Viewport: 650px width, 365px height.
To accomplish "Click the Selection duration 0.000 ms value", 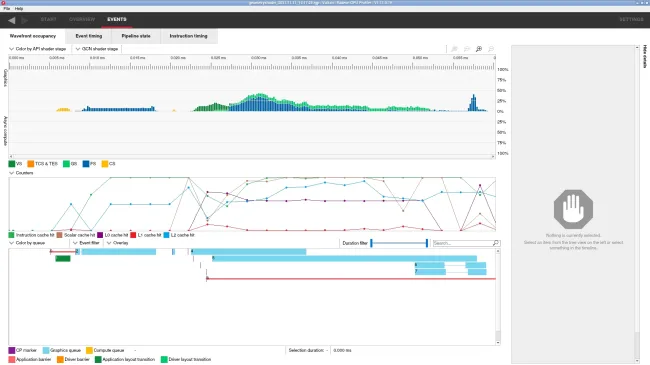I will (x=342, y=350).
